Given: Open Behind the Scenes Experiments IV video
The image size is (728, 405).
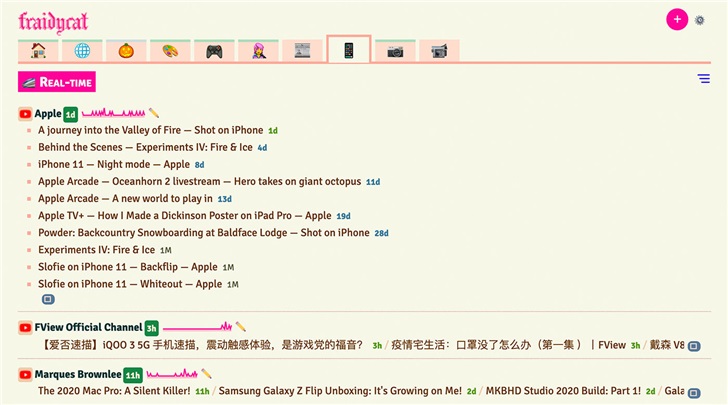Looking at the screenshot, I should point(145,147).
